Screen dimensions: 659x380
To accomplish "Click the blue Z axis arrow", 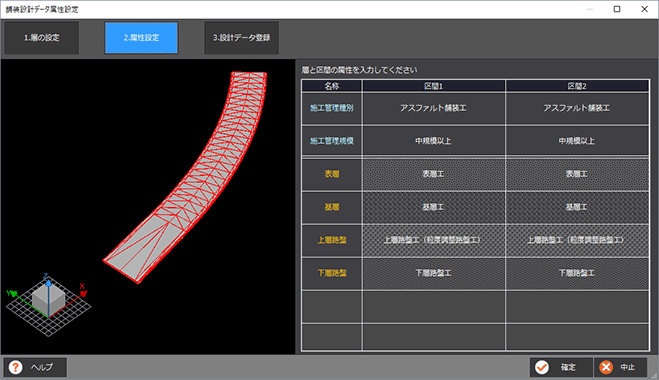I will (x=48, y=284).
